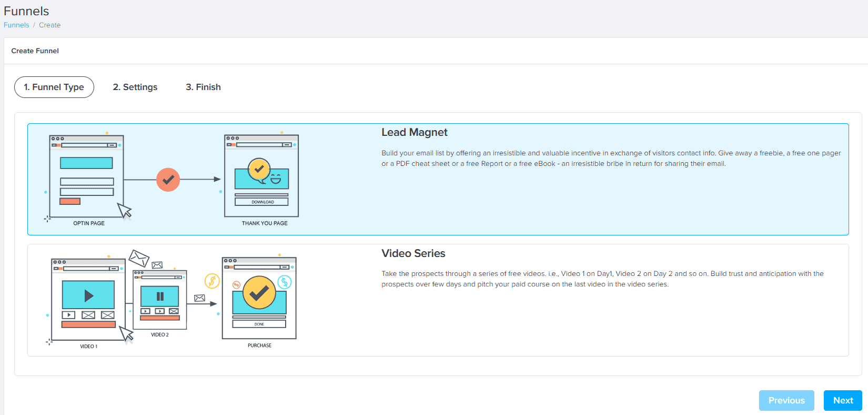The image size is (868, 415).
Task: Click the Download button in Thank You illustration
Action: (x=262, y=202)
